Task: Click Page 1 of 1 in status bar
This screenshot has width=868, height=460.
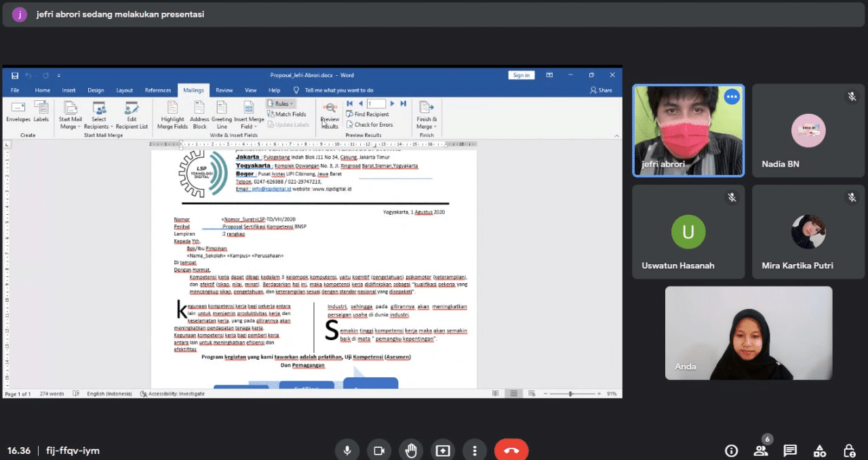Action: click(18, 394)
